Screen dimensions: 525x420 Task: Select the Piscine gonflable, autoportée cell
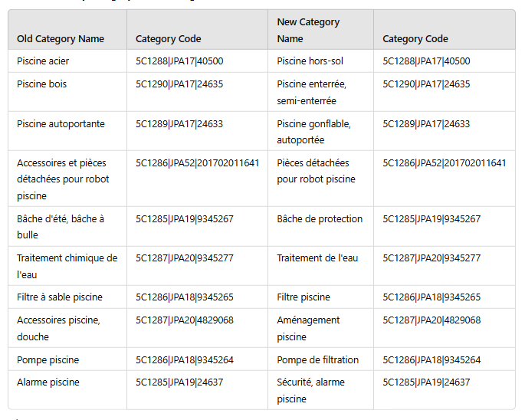pyautogui.click(x=313, y=132)
